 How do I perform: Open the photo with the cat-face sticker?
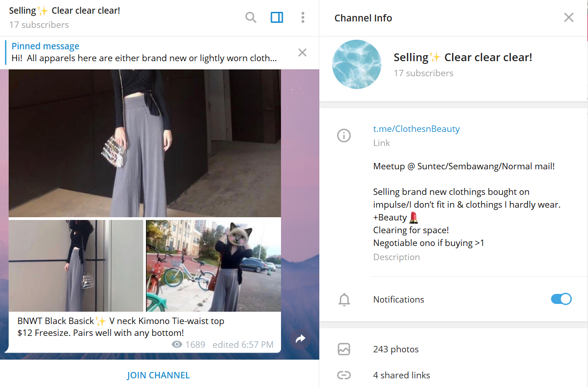tap(213, 266)
